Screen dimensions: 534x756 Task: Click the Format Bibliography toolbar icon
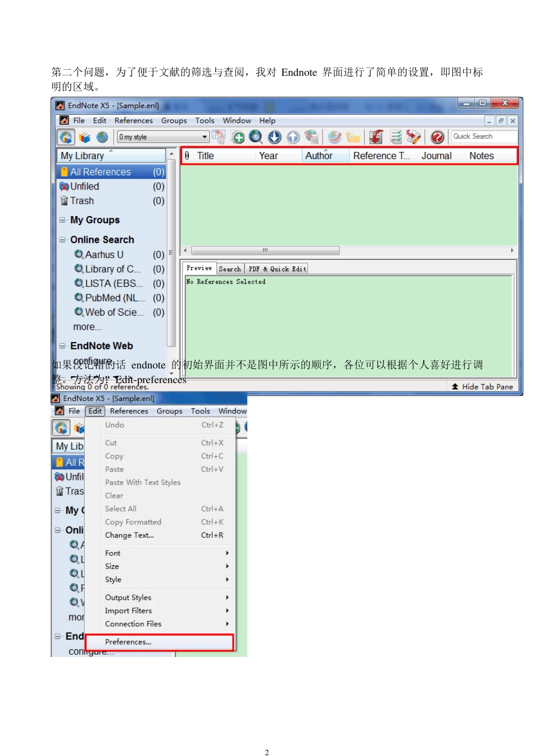point(396,137)
